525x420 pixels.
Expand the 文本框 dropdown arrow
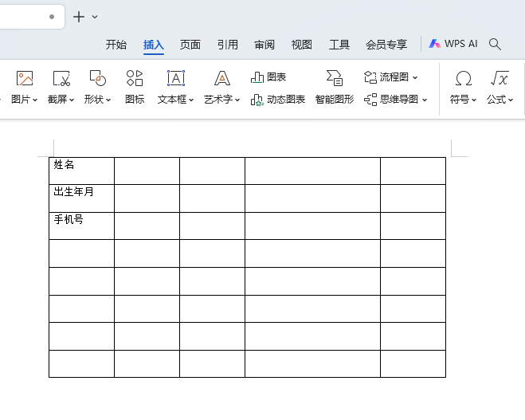click(191, 100)
